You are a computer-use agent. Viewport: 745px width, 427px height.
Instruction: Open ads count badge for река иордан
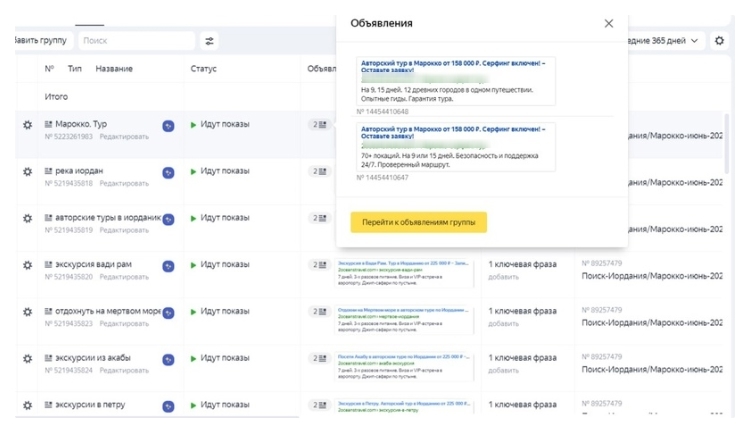click(320, 171)
